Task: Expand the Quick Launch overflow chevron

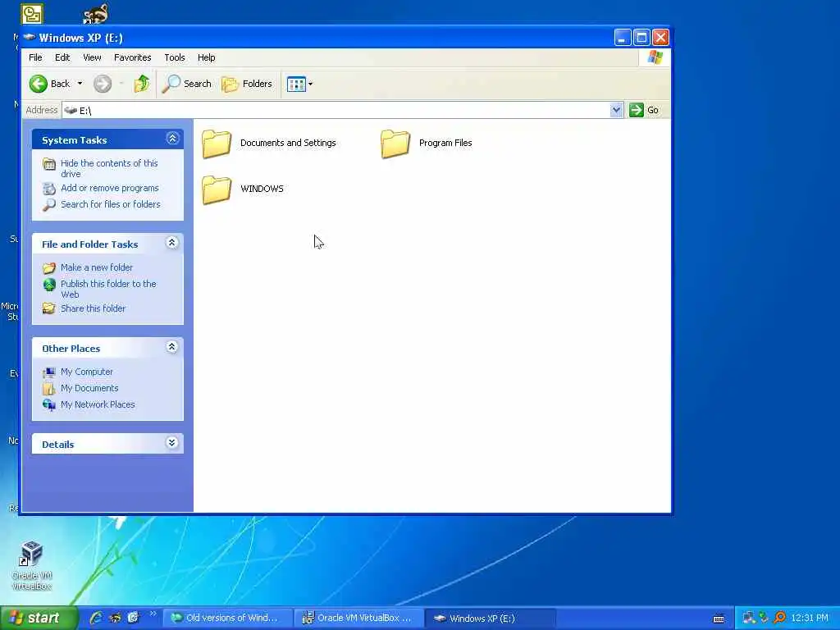Action: coord(153,614)
